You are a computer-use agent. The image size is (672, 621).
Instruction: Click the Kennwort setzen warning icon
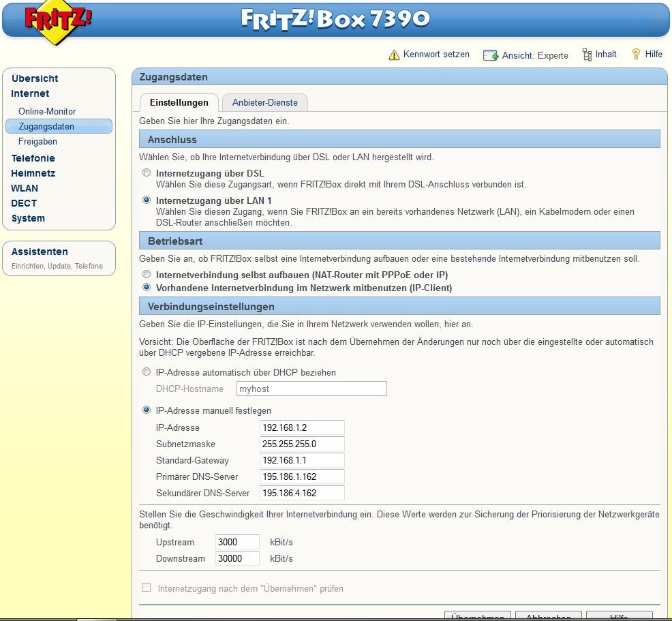(394, 55)
